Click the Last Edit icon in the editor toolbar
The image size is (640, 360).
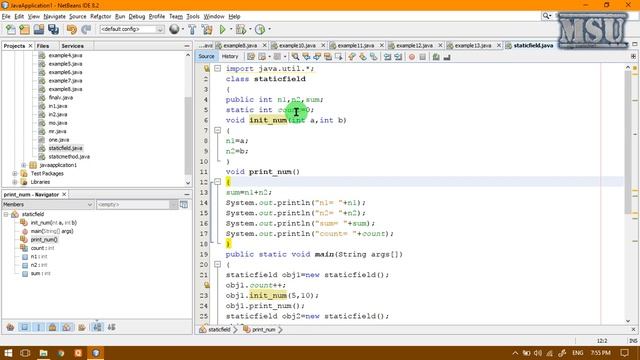click(x=250, y=57)
